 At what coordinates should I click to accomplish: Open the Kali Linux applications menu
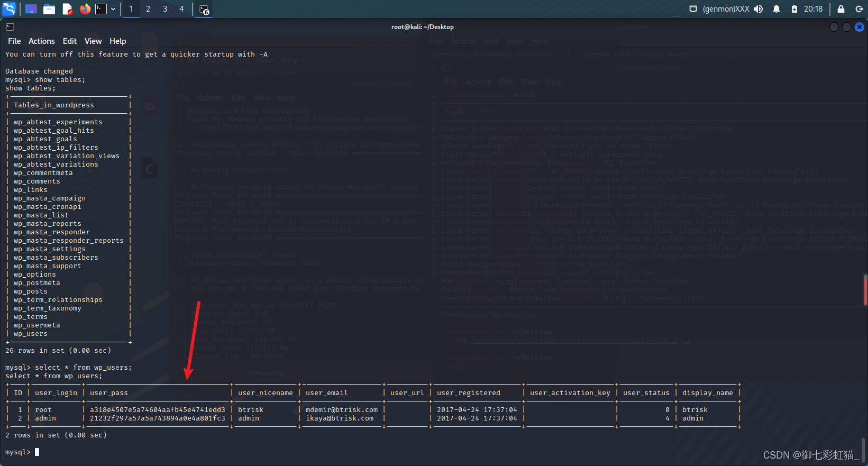[9, 8]
